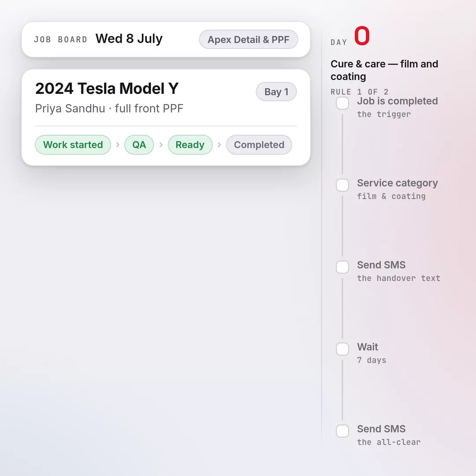The height and width of the screenshot is (476, 476).
Task: Click the red day counter 0
Action: pos(362,36)
